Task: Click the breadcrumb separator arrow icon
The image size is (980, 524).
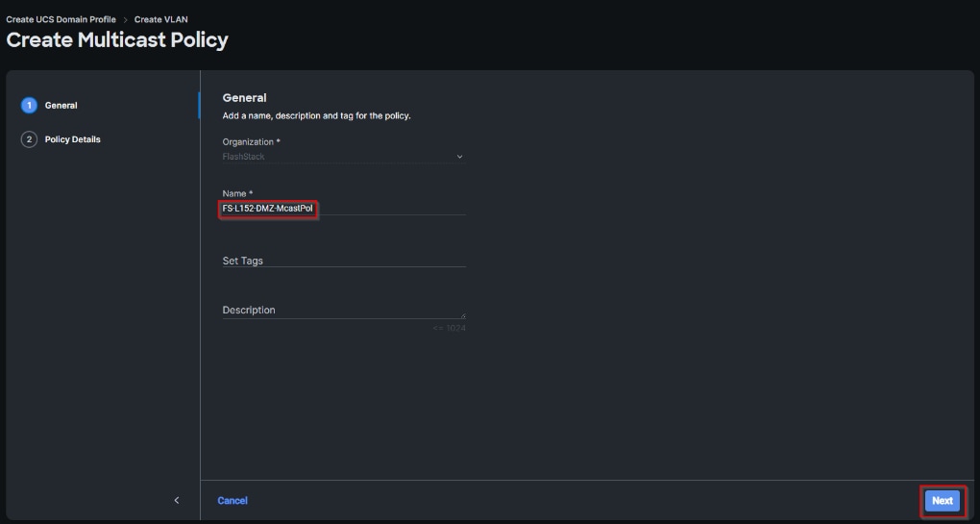Action: click(x=125, y=20)
